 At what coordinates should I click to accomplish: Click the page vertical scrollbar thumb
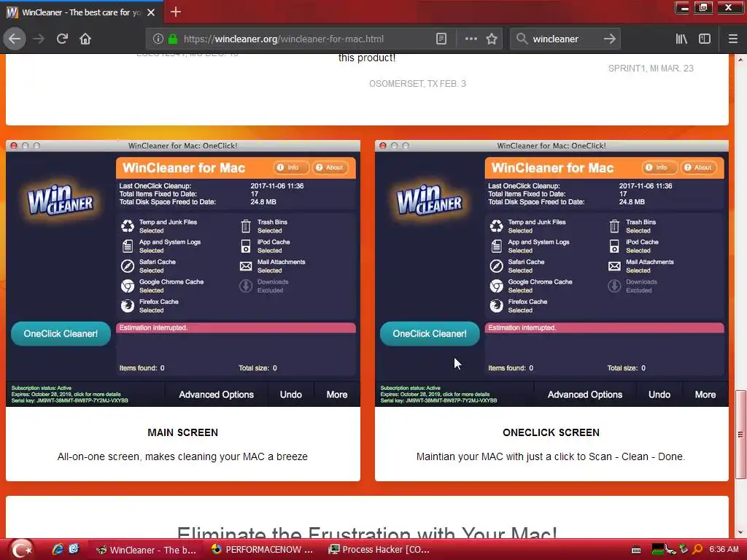click(740, 435)
